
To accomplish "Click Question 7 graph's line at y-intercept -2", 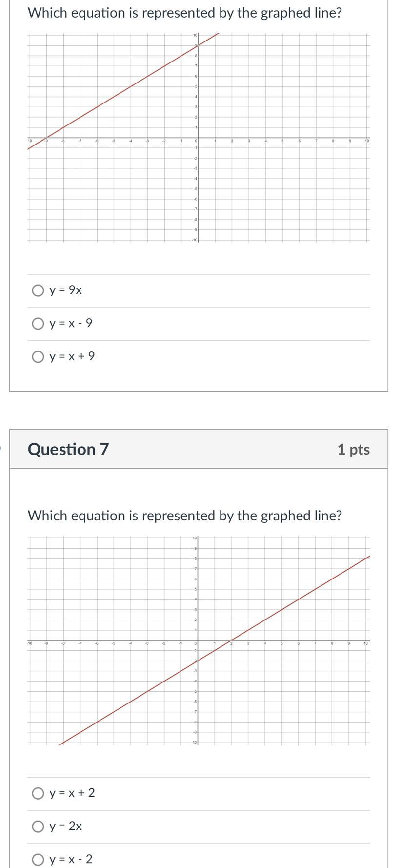I will [198, 661].
